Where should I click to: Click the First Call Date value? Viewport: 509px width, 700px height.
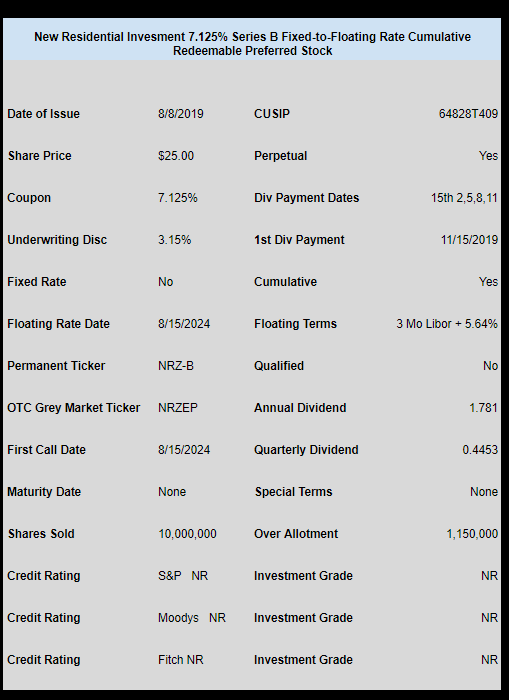tap(184, 450)
